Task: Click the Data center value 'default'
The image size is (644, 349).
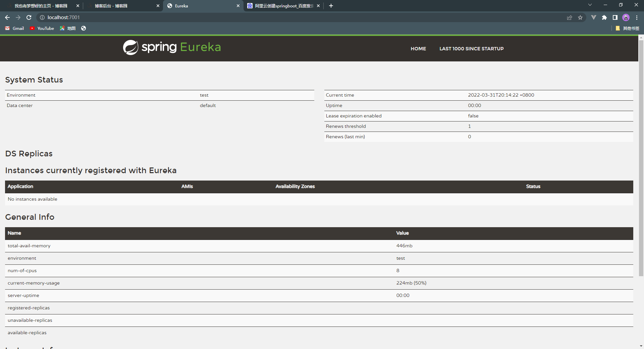Action: coord(208,106)
